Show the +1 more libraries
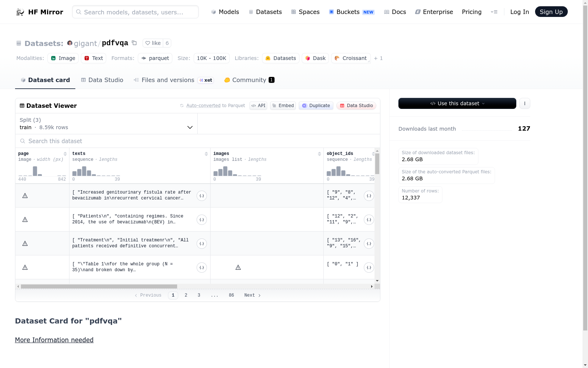Image resolution: width=588 pixels, height=368 pixels. pos(378,58)
